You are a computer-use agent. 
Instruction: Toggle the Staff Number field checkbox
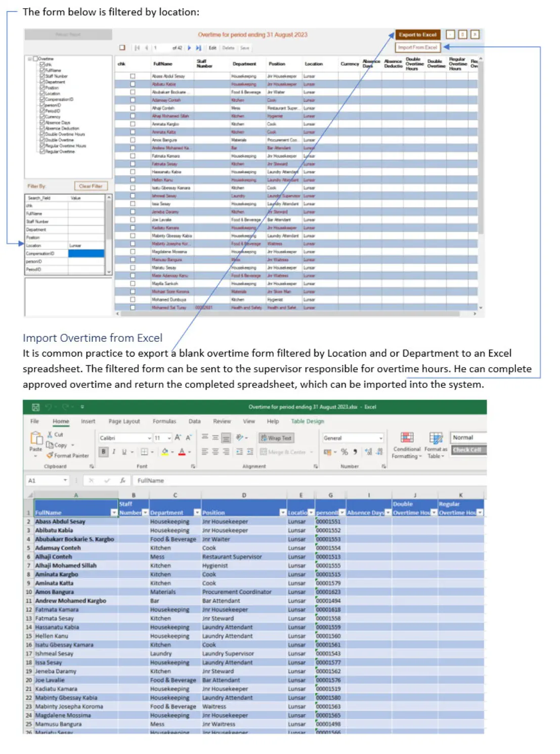[x=42, y=76]
